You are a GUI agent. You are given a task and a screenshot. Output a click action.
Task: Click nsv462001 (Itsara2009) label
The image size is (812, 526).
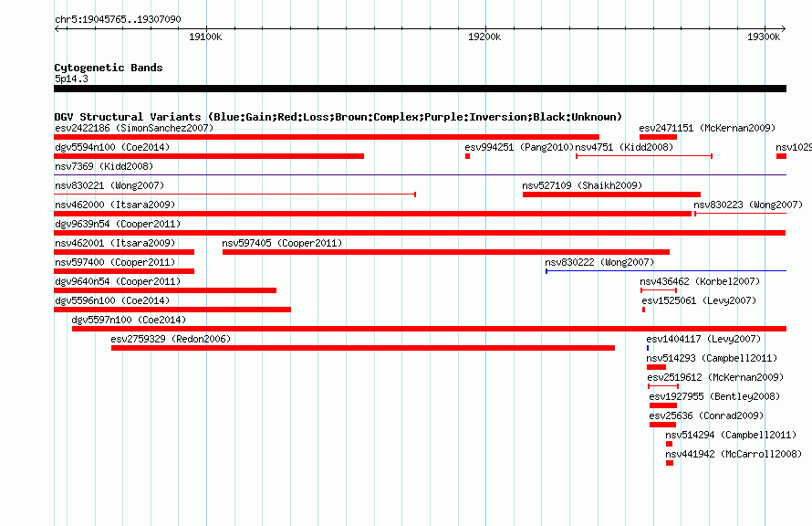pos(115,243)
